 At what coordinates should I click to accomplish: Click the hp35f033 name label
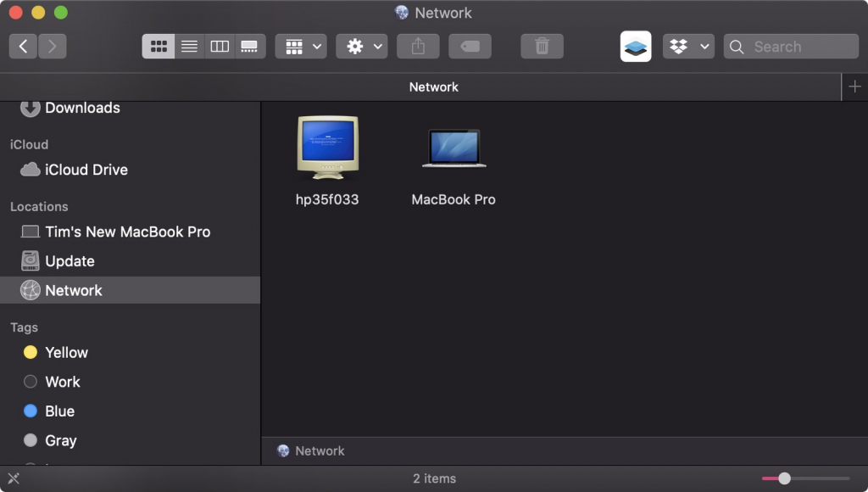[x=327, y=199]
